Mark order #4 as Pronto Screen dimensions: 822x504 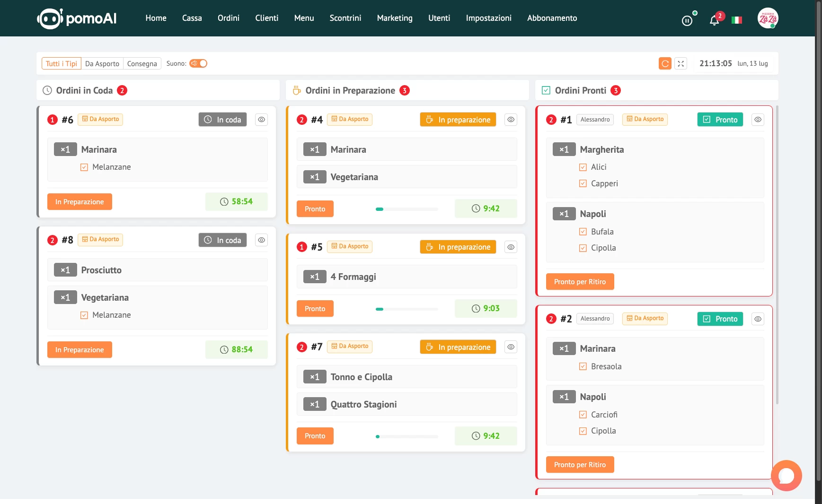(x=315, y=209)
